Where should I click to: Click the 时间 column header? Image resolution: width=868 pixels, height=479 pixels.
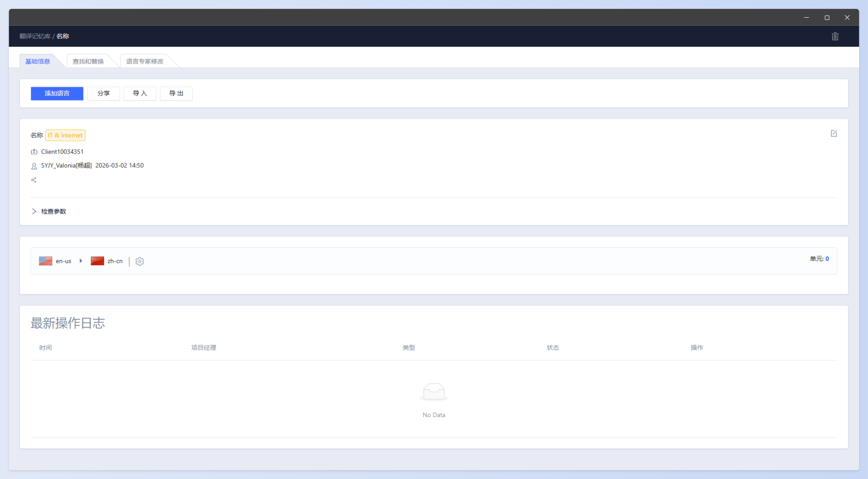pos(46,348)
